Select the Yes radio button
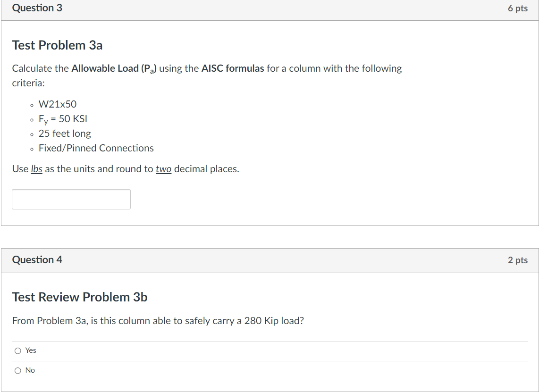539x392 pixels. pos(17,350)
